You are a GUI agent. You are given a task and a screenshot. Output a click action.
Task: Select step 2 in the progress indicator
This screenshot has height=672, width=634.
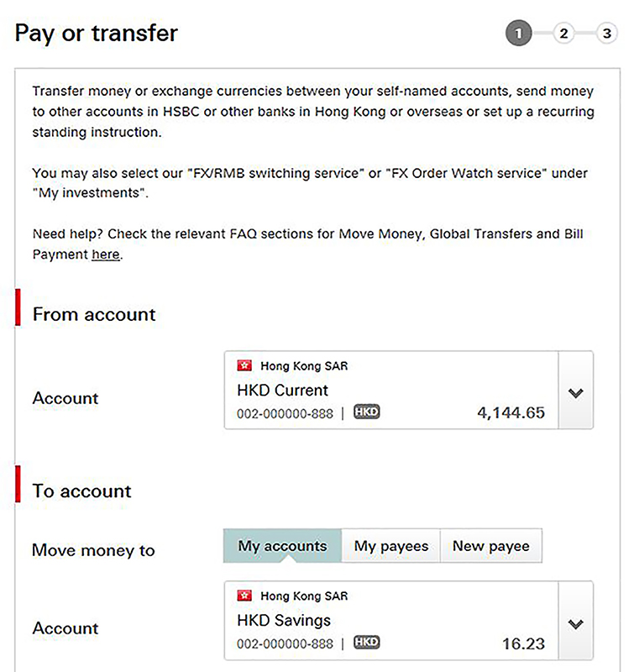[x=563, y=33]
